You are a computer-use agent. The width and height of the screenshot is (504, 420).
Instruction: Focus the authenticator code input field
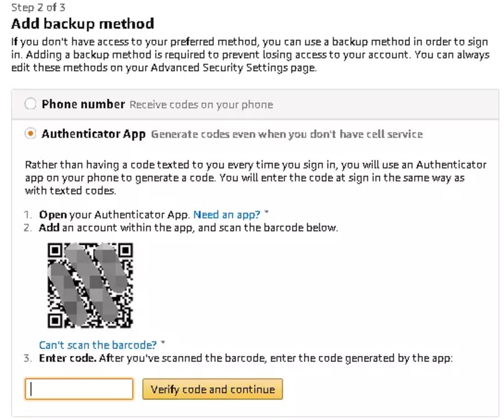click(x=79, y=389)
